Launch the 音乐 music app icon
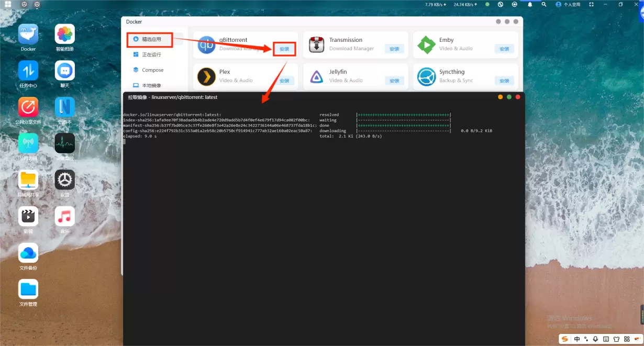The image size is (644, 346). 65,216
